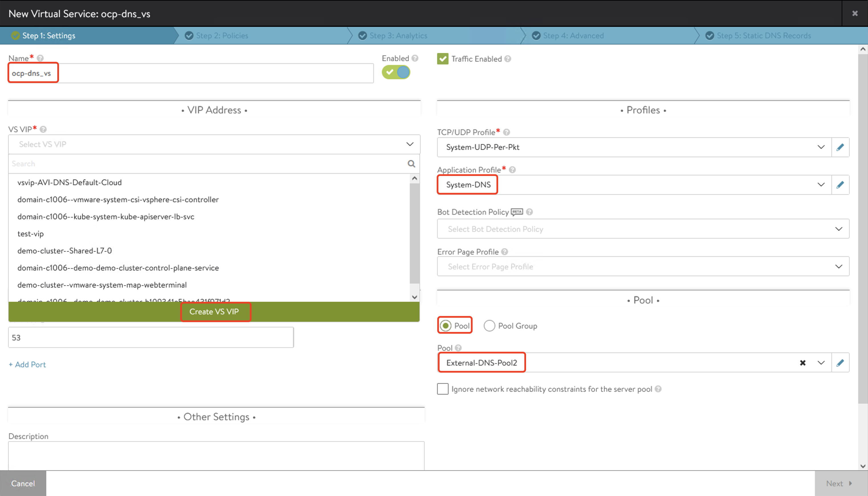Viewport: 868px width, 496px height.
Task: Clear the selected pool with X icon
Action: (x=802, y=363)
